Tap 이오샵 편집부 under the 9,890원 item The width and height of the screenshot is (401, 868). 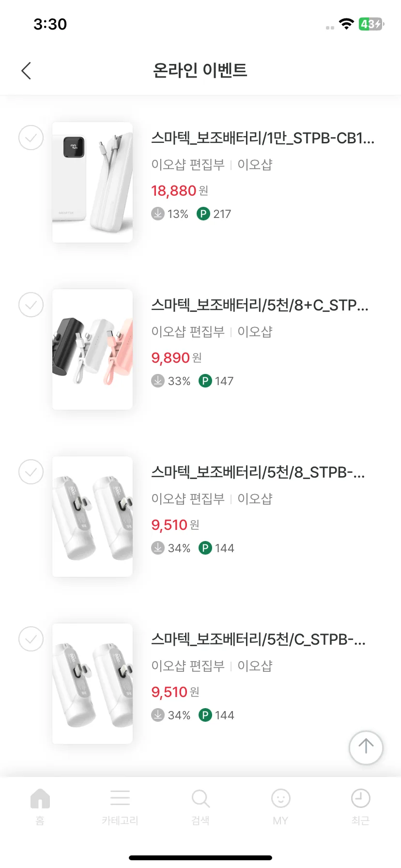pyautogui.click(x=188, y=332)
